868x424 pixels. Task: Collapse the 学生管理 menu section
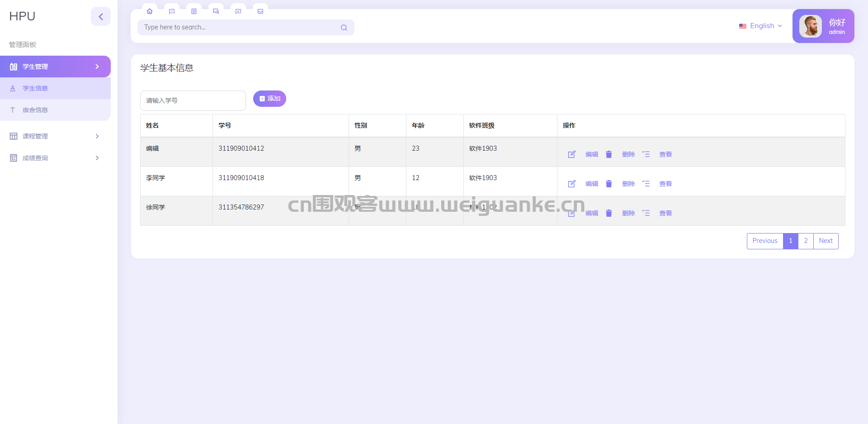coord(55,67)
